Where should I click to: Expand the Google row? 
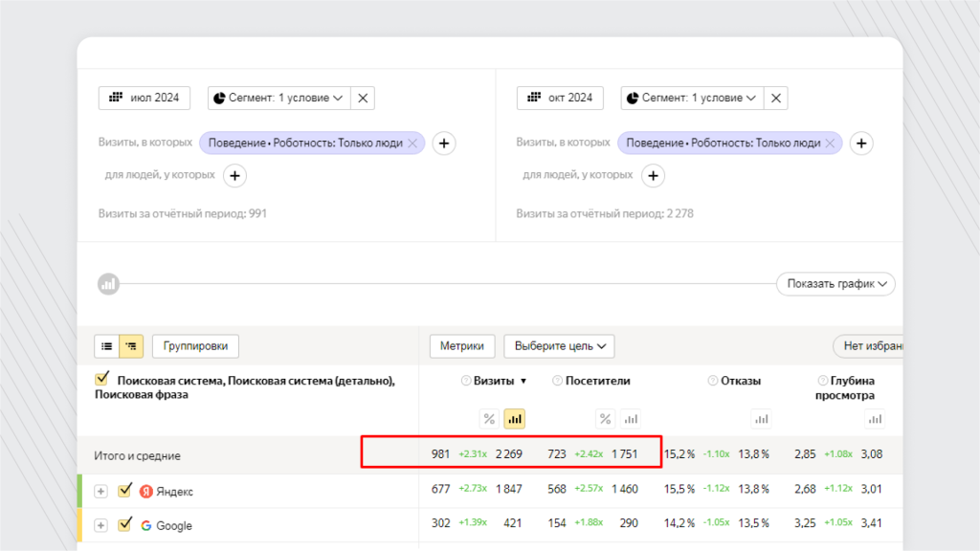(x=100, y=525)
